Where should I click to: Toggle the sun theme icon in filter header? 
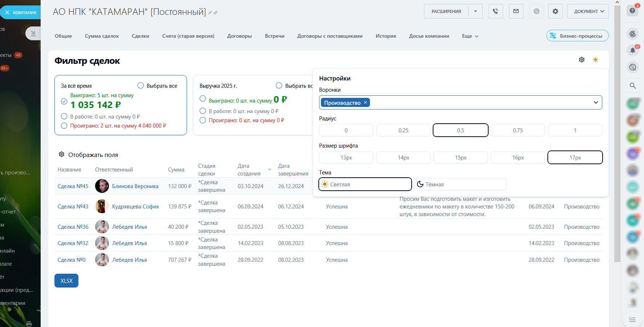[x=595, y=60]
